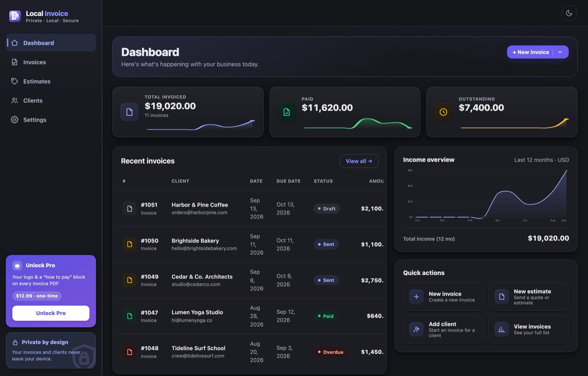Click the Settings gear icon
588x376 pixels.
(15, 120)
